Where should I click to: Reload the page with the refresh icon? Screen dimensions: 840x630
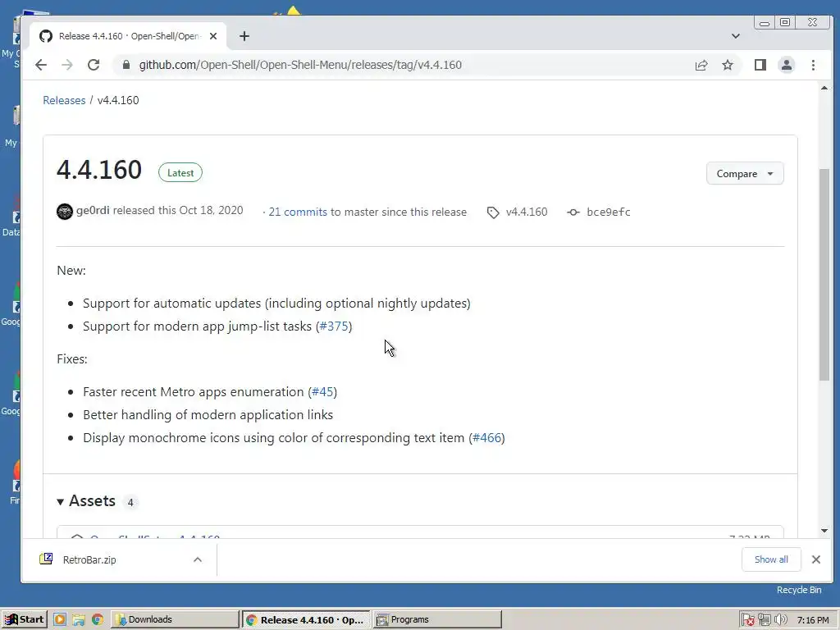coord(94,65)
